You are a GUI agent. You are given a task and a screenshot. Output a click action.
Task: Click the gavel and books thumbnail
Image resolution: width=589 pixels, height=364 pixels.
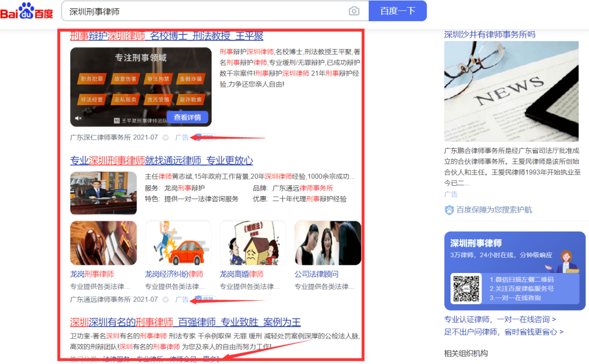pos(103,243)
